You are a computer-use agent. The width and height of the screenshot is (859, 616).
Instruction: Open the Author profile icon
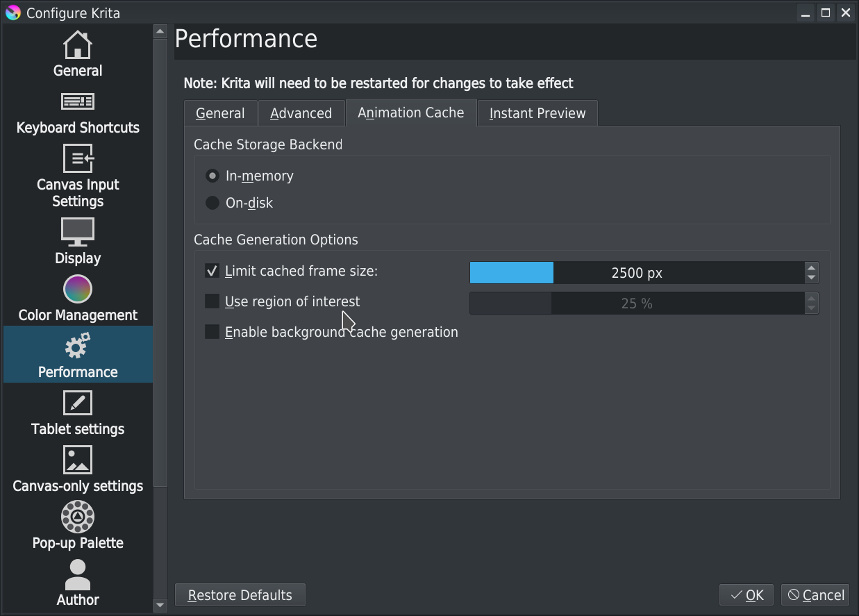[78, 574]
